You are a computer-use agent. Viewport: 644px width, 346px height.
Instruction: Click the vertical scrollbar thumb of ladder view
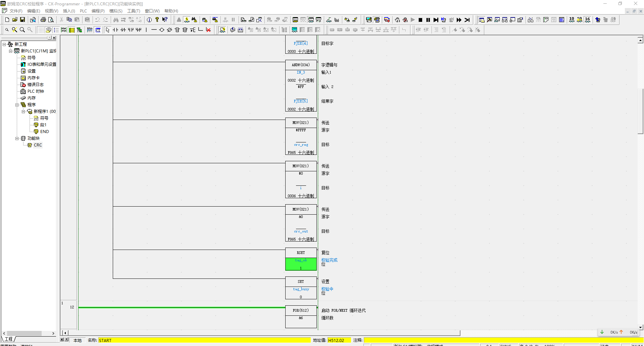640,111
